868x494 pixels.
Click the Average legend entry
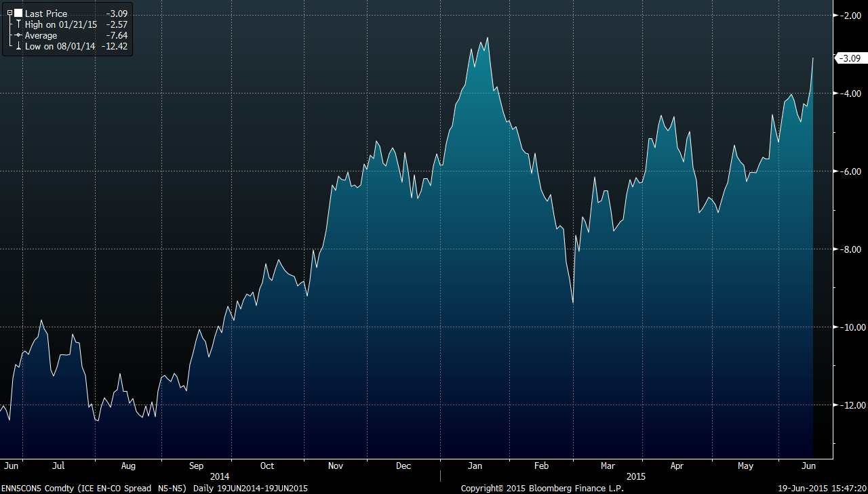(x=41, y=35)
